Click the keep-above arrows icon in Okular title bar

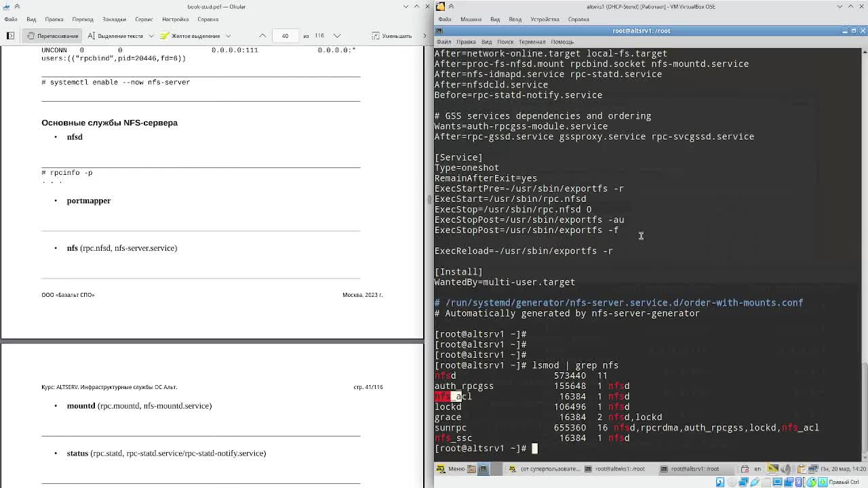click(17, 6)
